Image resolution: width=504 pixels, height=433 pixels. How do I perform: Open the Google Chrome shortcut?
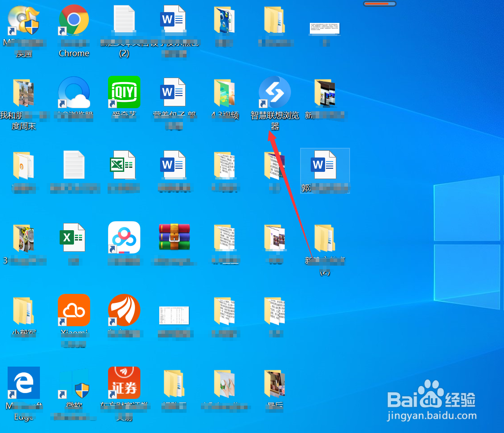point(74,20)
